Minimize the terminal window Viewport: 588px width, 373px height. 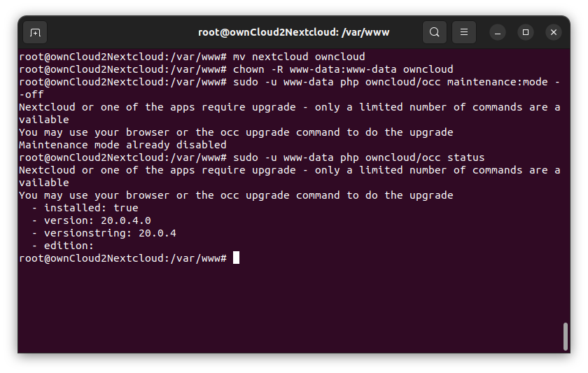pos(498,33)
